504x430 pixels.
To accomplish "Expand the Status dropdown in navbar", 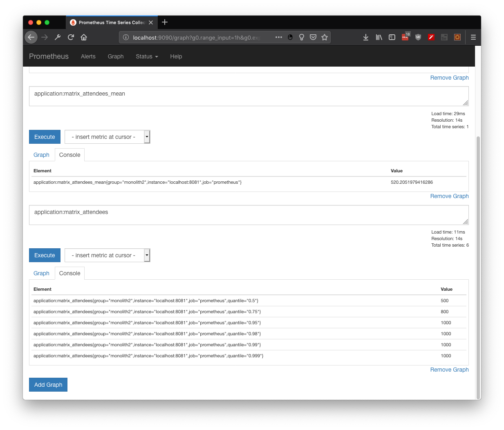I will tap(147, 56).
